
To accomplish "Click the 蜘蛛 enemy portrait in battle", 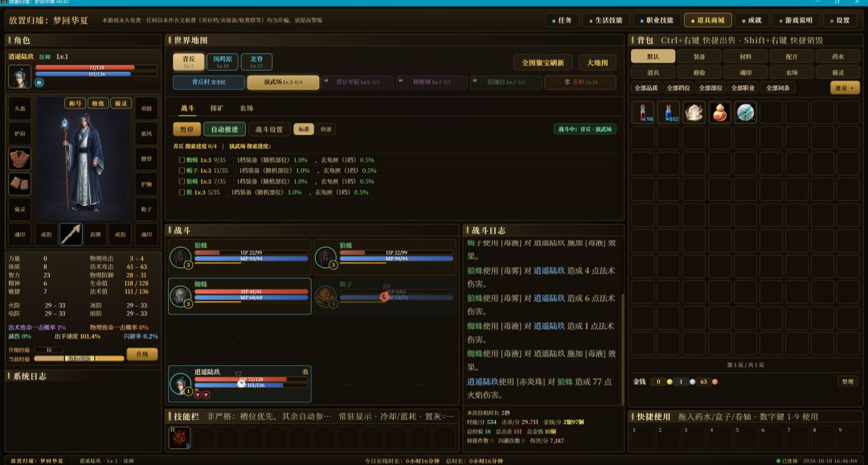I will pyautogui.click(x=181, y=297).
